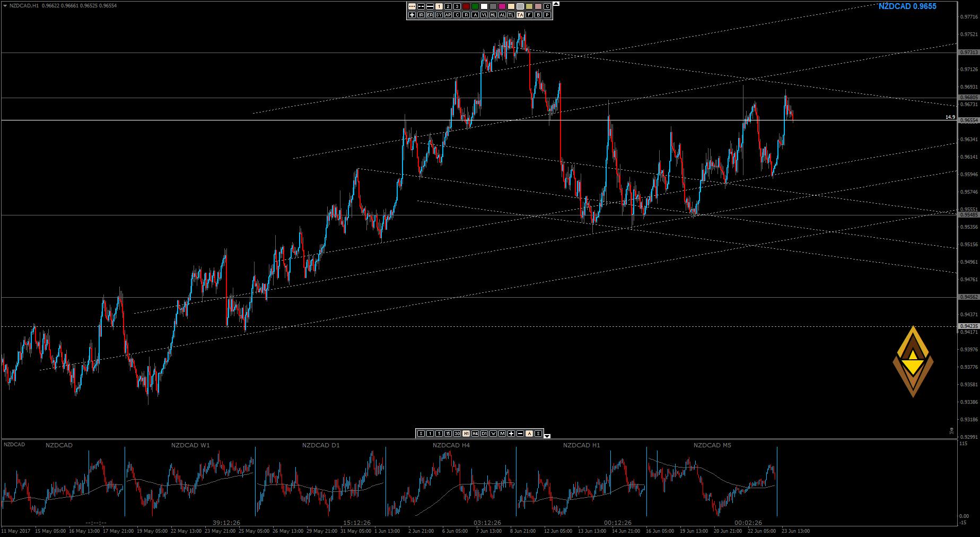Pick the magenta color swatch
Screen dimensions: 980x537
click(x=502, y=6)
